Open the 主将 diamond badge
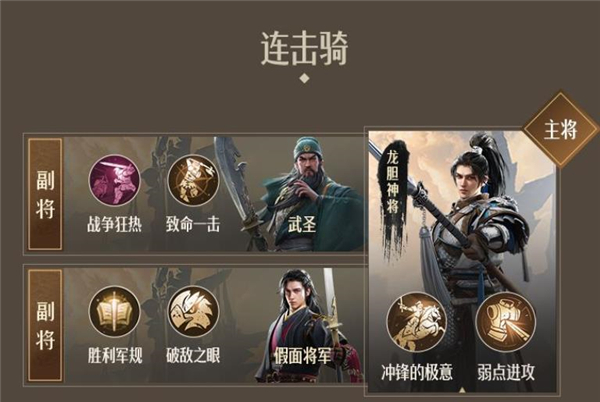Image resolution: width=600 pixels, height=402 pixels. pyautogui.click(x=561, y=129)
